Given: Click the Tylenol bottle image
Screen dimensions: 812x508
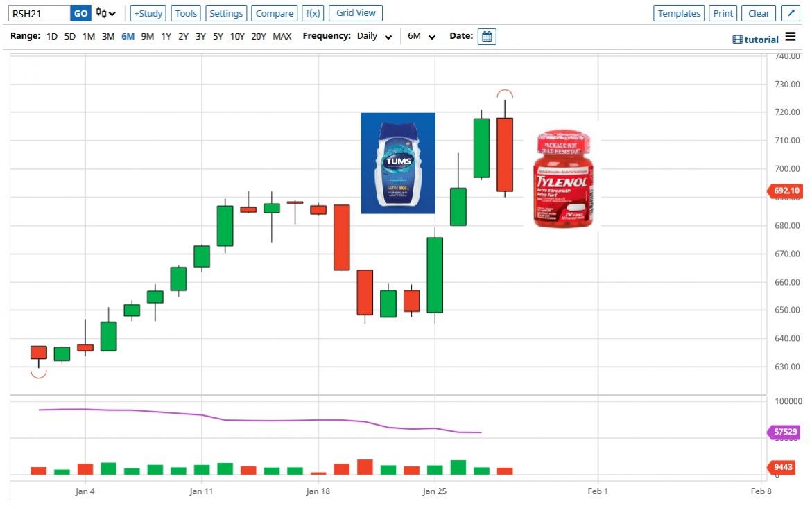Looking at the screenshot, I should 562,179.
